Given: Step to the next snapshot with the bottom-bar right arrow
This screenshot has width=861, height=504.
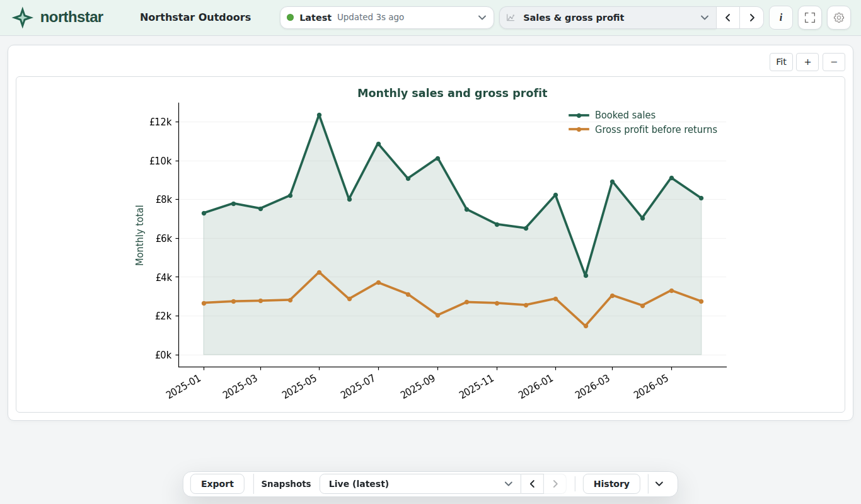Looking at the screenshot, I should click(555, 484).
